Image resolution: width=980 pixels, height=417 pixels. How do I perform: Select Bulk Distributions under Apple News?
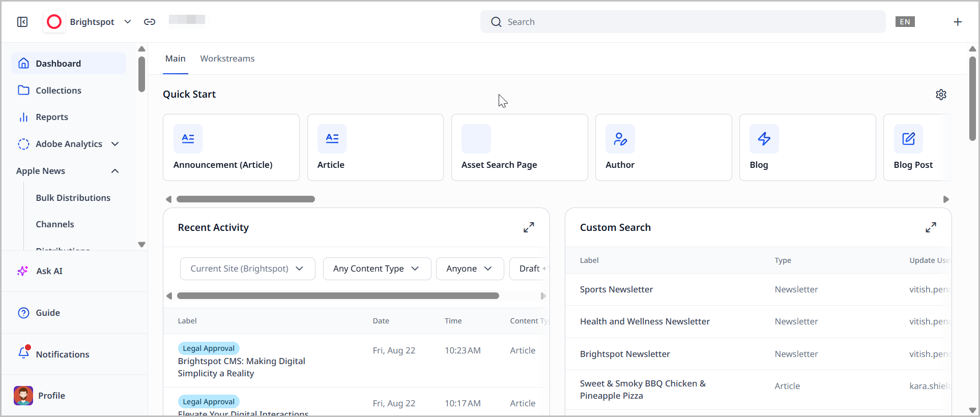[73, 198]
